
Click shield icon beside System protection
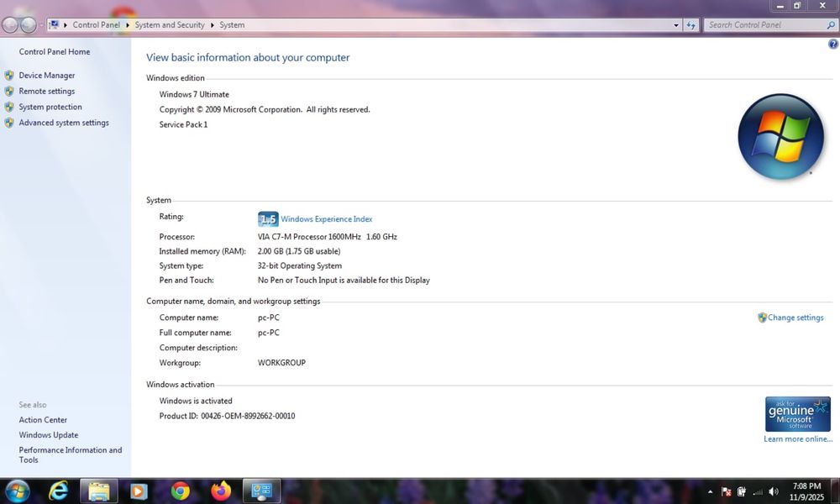[x=9, y=108]
